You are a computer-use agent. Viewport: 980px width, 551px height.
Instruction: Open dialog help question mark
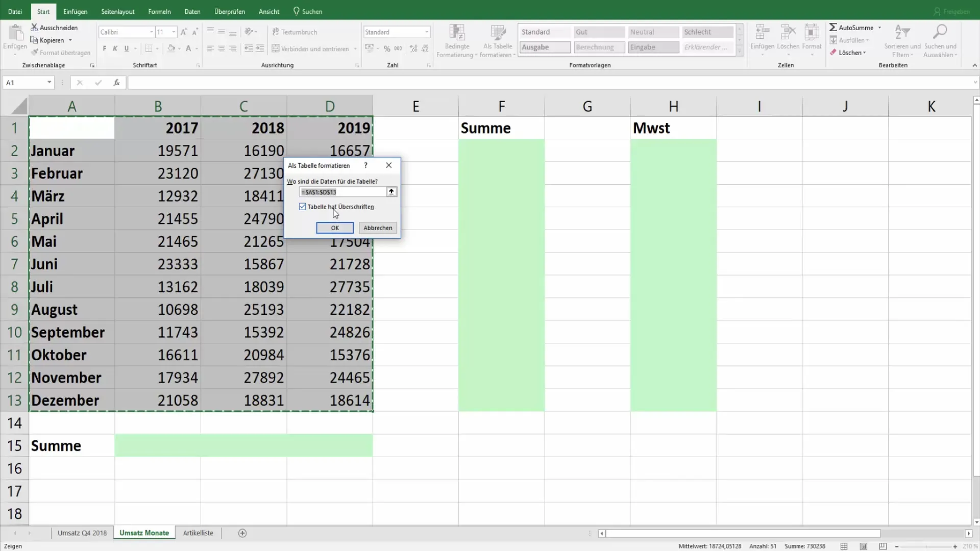[x=365, y=165]
